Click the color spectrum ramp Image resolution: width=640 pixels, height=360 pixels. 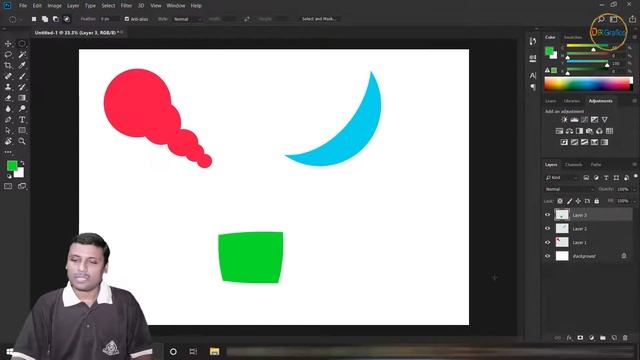[x=588, y=84]
